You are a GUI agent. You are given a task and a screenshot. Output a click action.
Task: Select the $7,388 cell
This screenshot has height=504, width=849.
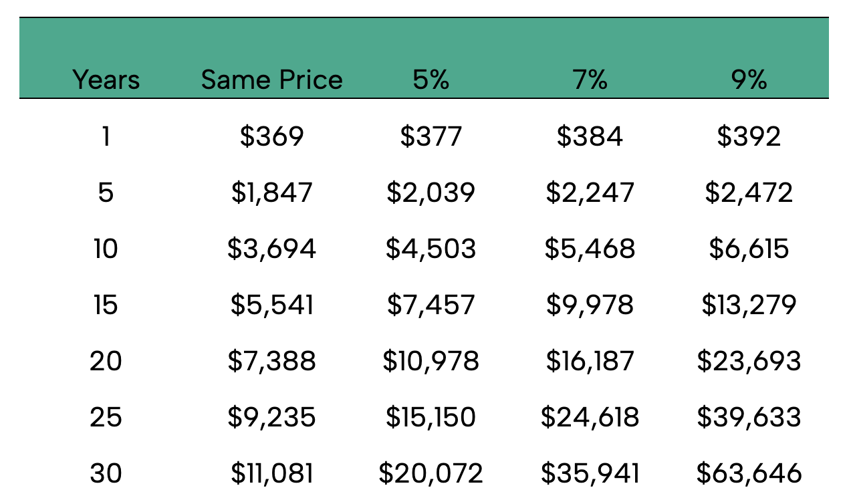click(x=271, y=361)
